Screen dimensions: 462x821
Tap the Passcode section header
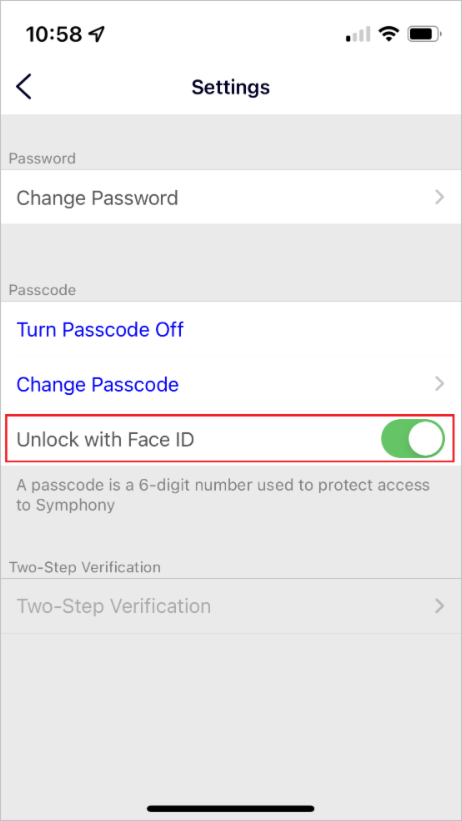[x=42, y=290]
